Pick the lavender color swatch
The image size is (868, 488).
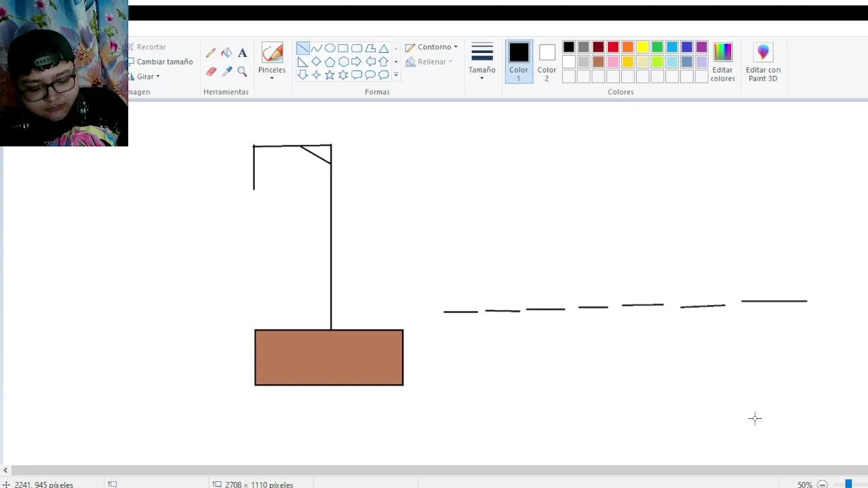702,62
